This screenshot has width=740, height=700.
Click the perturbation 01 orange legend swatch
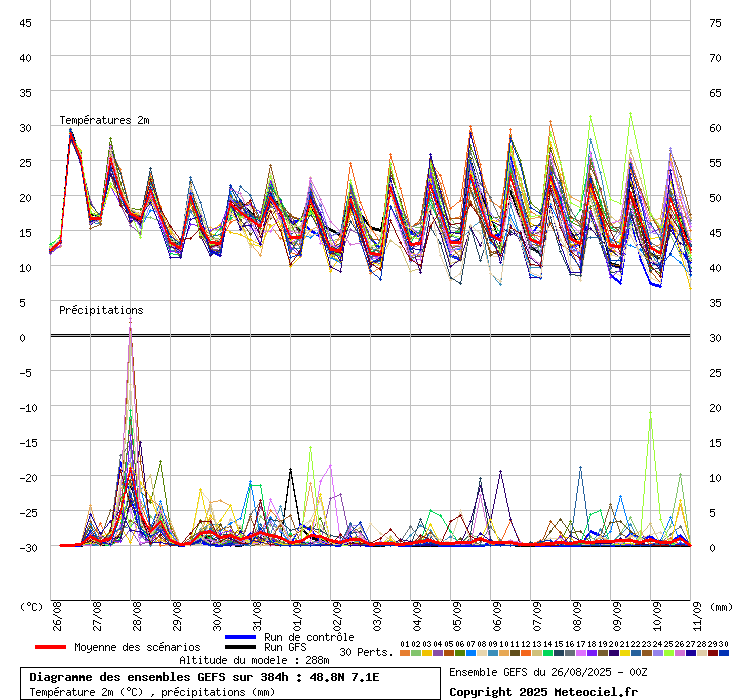click(405, 653)
